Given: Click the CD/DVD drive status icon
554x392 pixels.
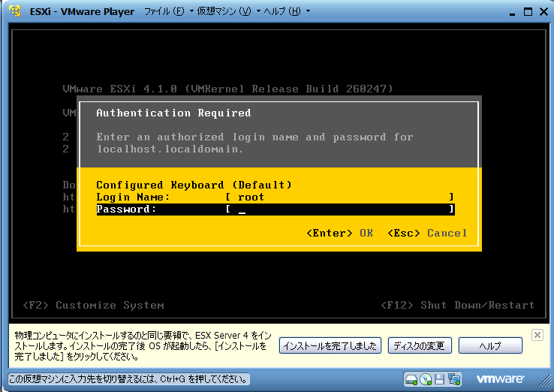Looking at the screenshot, I should 426,380.
